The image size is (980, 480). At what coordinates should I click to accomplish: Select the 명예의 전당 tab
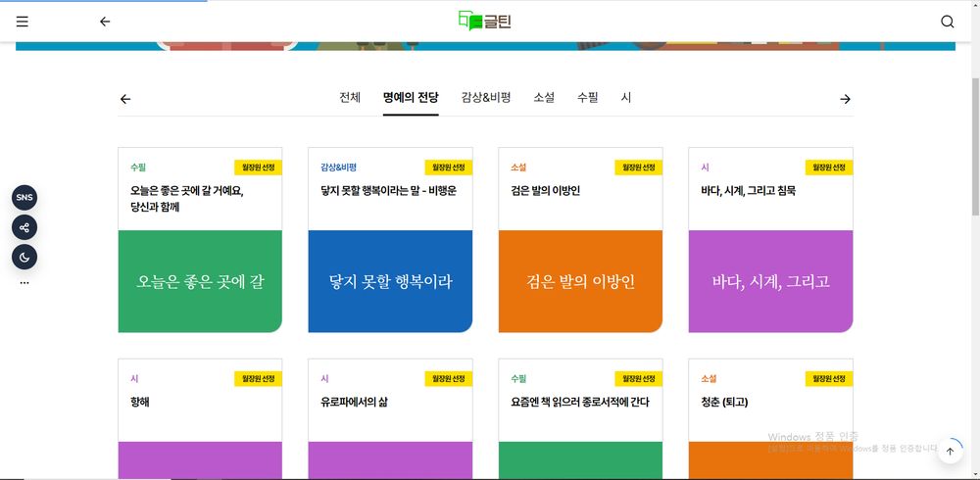pyautogui.click(x=411, y=98)
